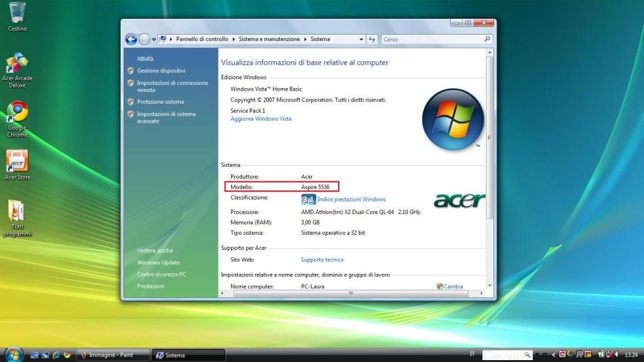The height and width of the screenshot is (362, 644).
Task: Click the network connection tray icon
Action: [x=609, y=354]
